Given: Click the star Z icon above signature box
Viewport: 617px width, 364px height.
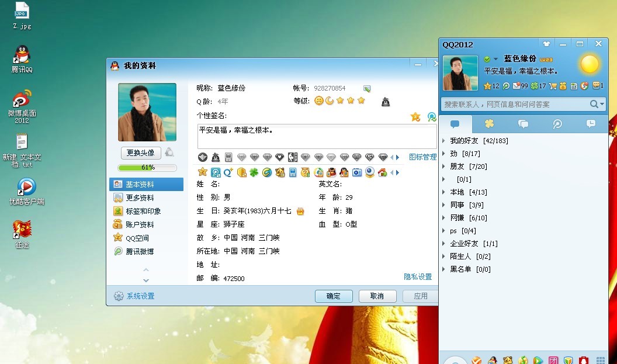Looking at the screenshot, I should pos(415,117).
